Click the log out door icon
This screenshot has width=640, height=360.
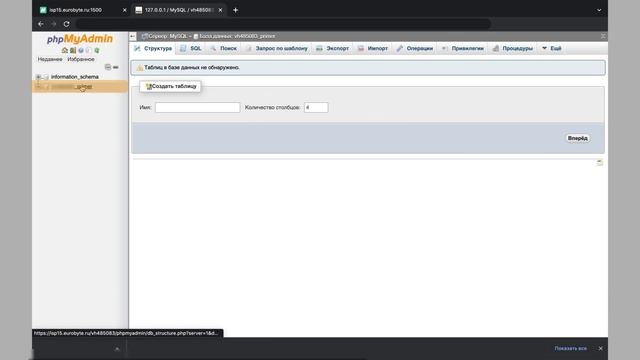73,50
